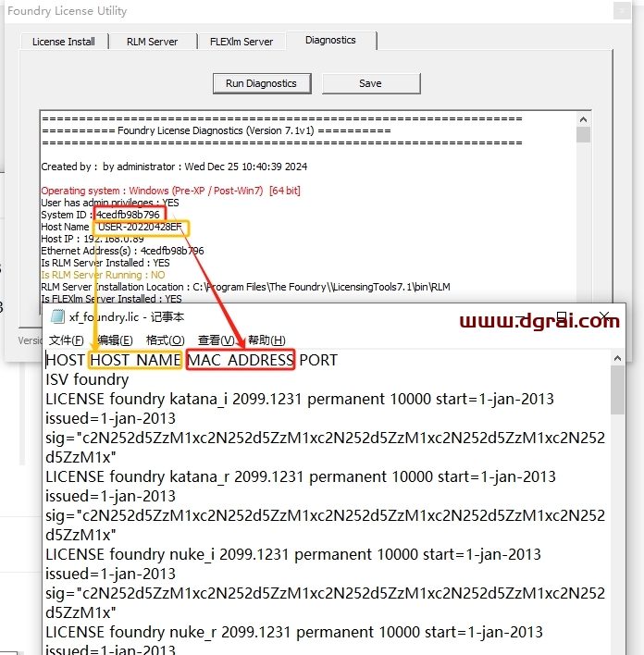644x655 pixels.
Task: Click 'RLM Server Installation Location' line
Action: point(245,288)
